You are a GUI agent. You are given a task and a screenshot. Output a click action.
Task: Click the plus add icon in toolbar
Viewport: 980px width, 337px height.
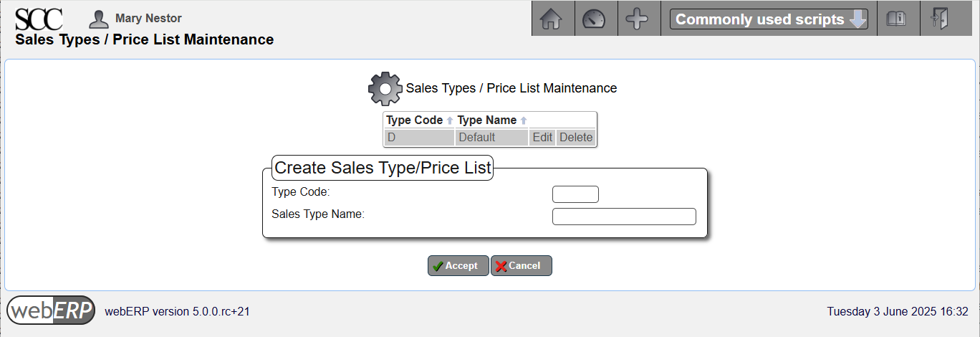[637, 19]
